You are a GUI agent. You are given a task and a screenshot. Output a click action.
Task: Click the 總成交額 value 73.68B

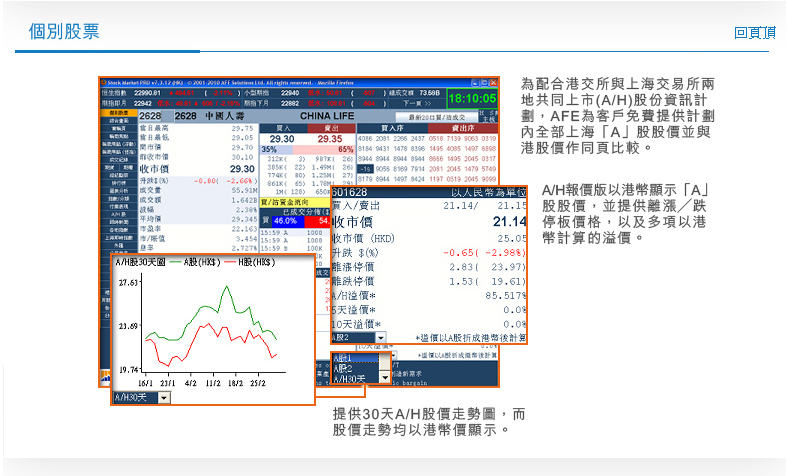429,93
